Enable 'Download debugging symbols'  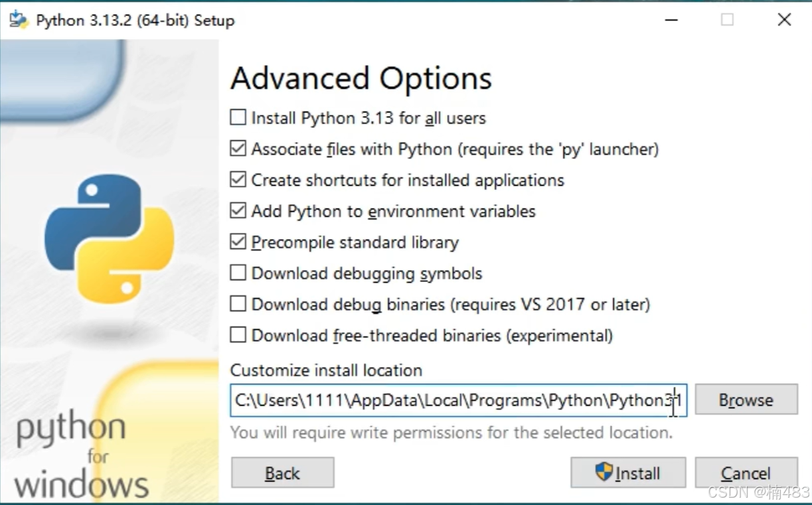pos(237,272)
